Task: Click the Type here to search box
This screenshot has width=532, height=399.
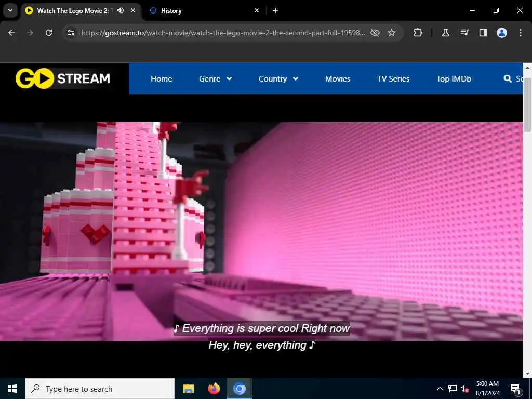Action: coord(100,389)
